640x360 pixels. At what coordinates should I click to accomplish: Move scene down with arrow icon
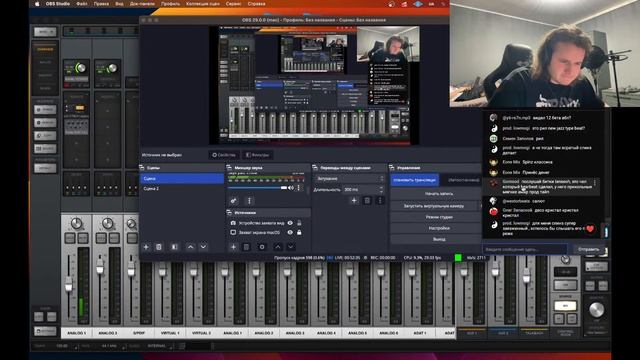(203, 247)
